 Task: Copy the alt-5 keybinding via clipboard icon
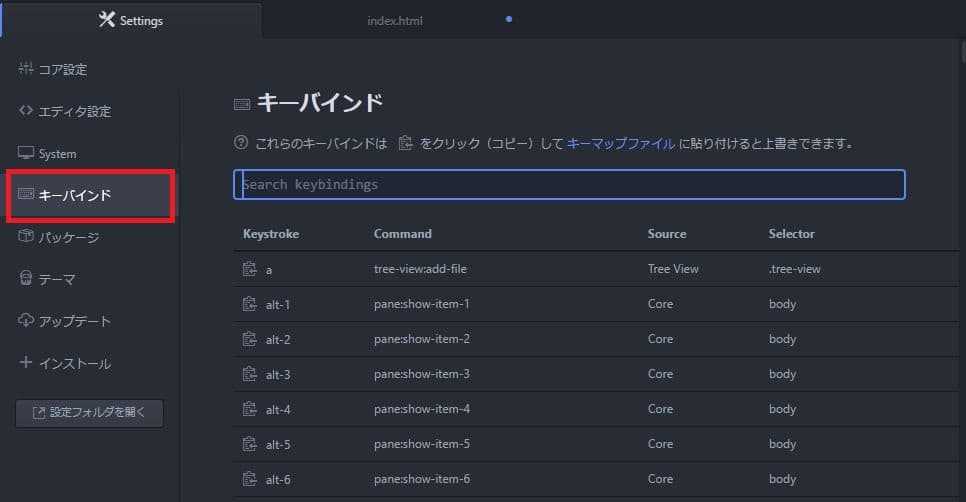tap(250, 444)
